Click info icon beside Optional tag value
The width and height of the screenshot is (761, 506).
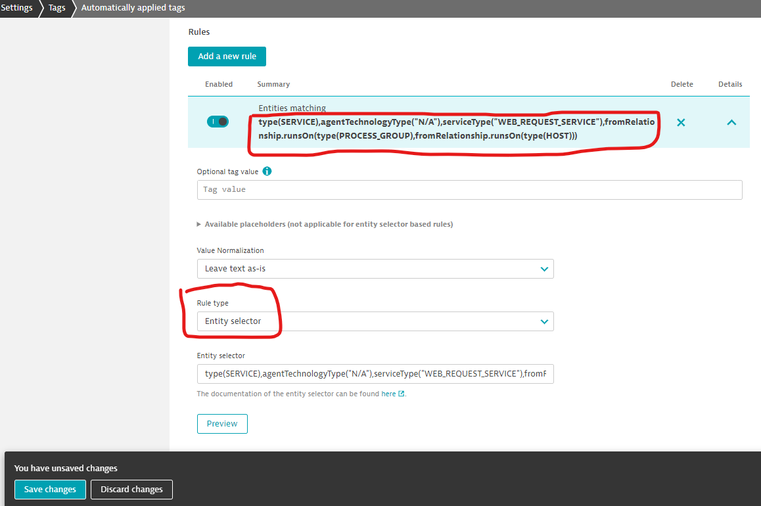pyautogui.click(x=267, y=171)
